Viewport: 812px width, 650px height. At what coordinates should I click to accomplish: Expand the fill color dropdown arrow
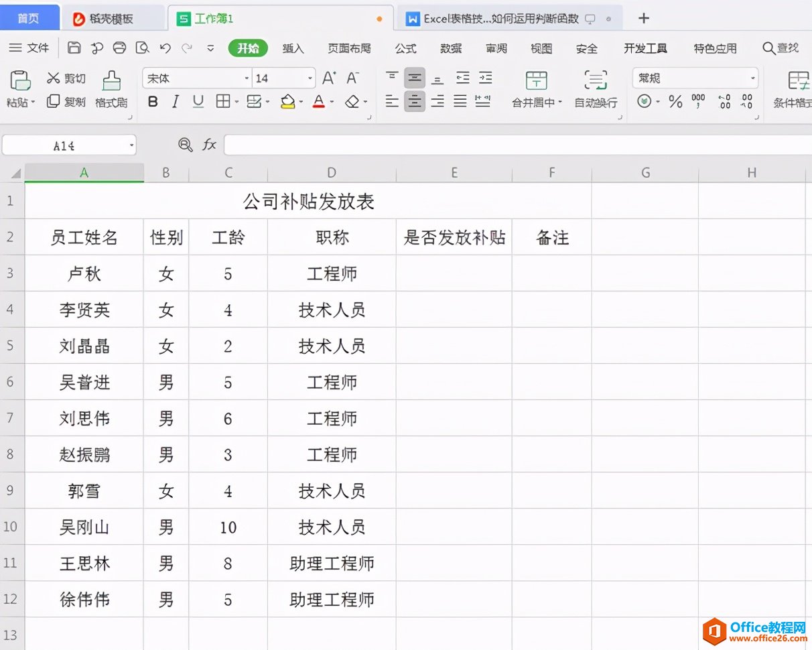pos(301,103)
